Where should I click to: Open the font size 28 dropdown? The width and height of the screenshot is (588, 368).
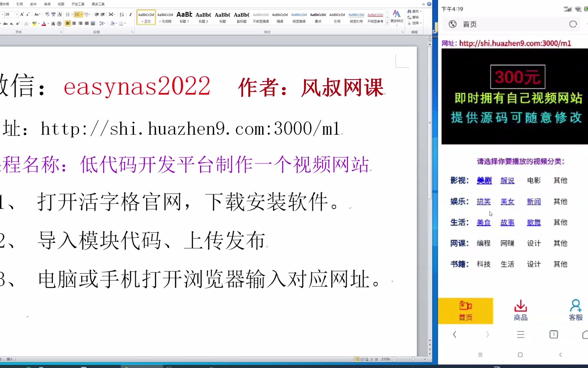(x=17, y=14)
